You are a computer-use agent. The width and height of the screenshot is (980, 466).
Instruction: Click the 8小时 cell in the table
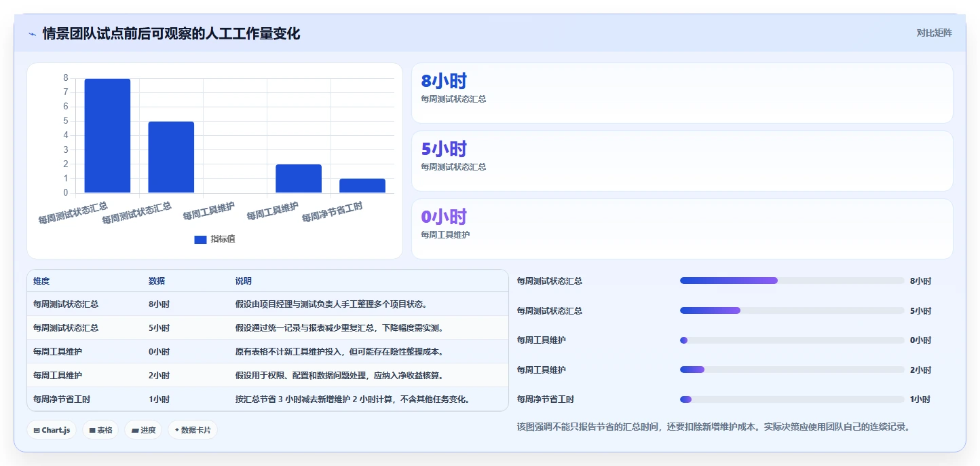(159, 304)
